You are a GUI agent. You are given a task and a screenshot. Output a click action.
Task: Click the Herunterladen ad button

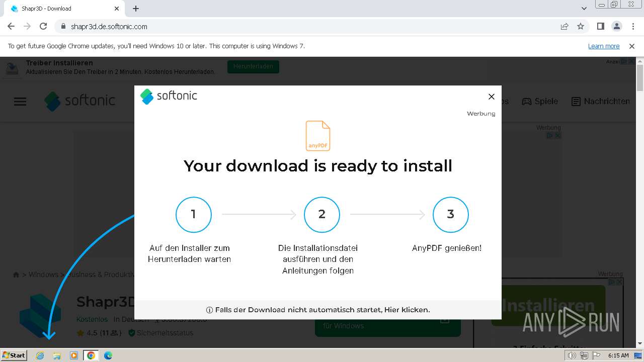point(253,66)
